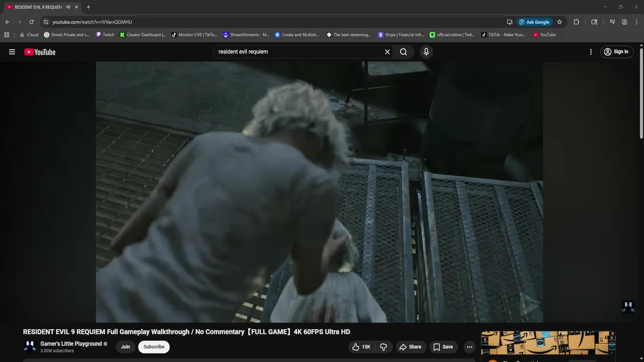Dislike the video with thumbs down
The height and width of the screenshot is (362, 644).
click(384, 347)
